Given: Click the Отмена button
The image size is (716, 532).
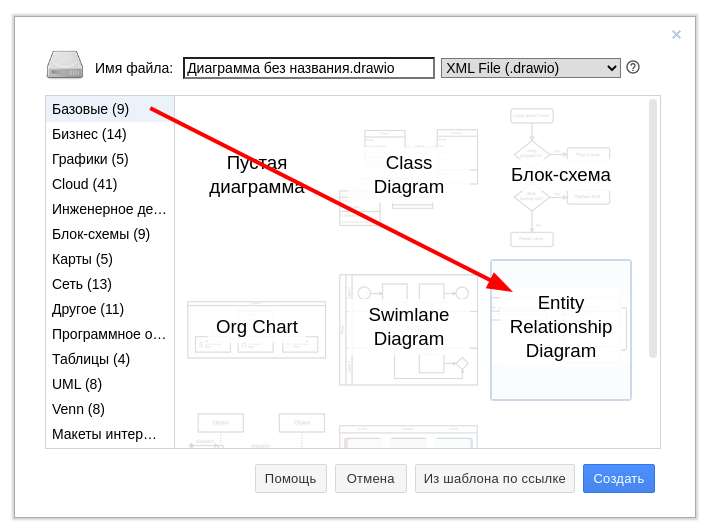Looking at the screenshot, I should [370, 479].
